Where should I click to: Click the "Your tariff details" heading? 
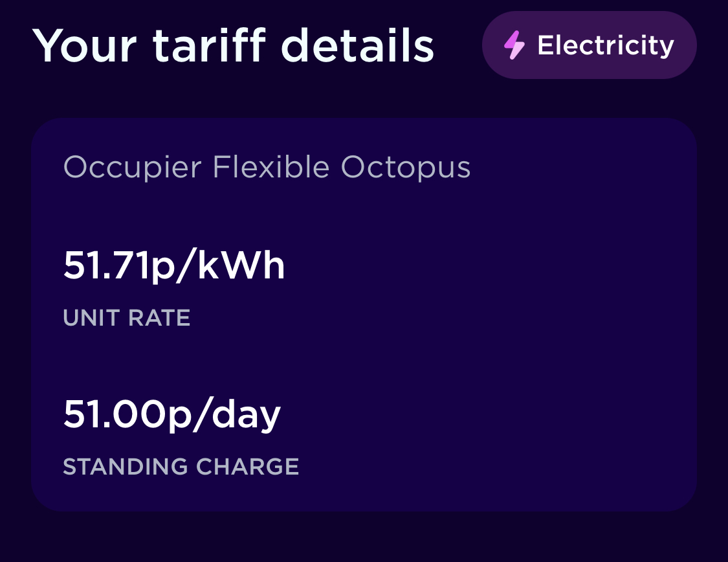tap(233, 45)
